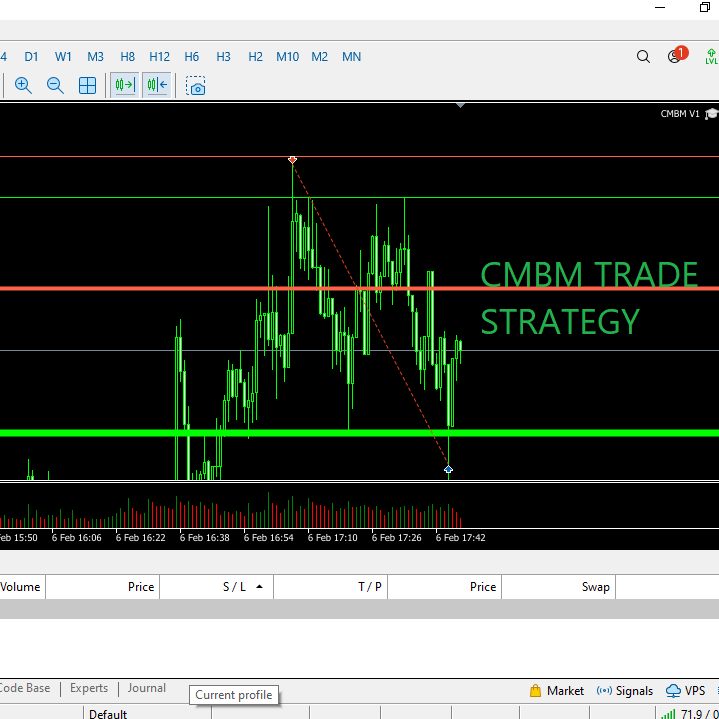Select the blue buy arrow trade marker
This screenshot has width=719, height=719.
coord(448,469)
